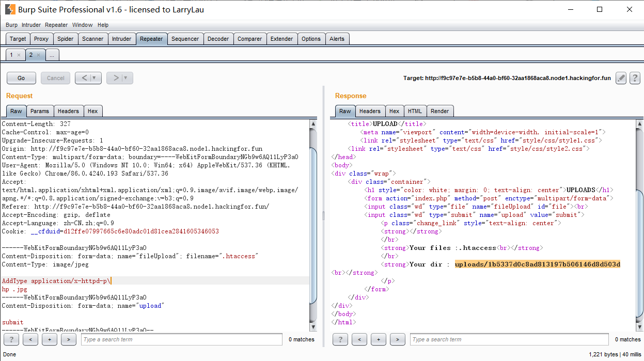Click the request search help '?' button
Screen dimensions: 644x361
click(x=11, y=339)
